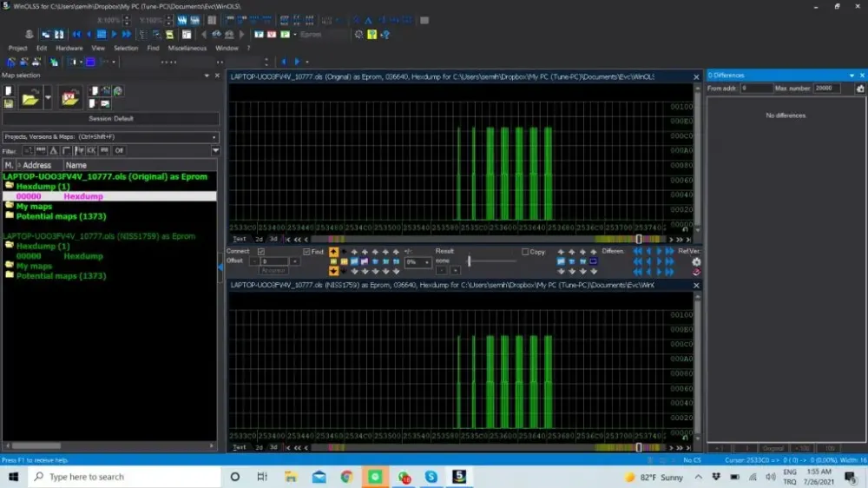Click Type here to search box
This screenshot has width=868, height=488.
[x=124, y=477]
